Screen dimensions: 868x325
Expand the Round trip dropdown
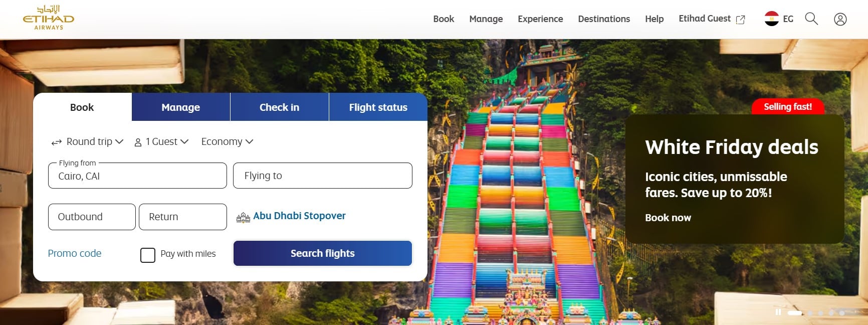87,142
